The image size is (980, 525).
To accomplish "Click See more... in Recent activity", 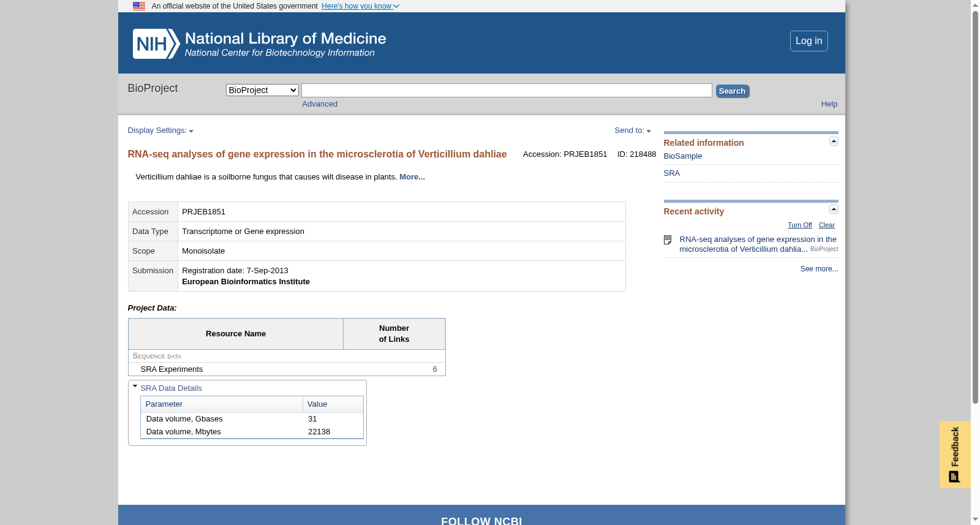I will pos(819,269).
